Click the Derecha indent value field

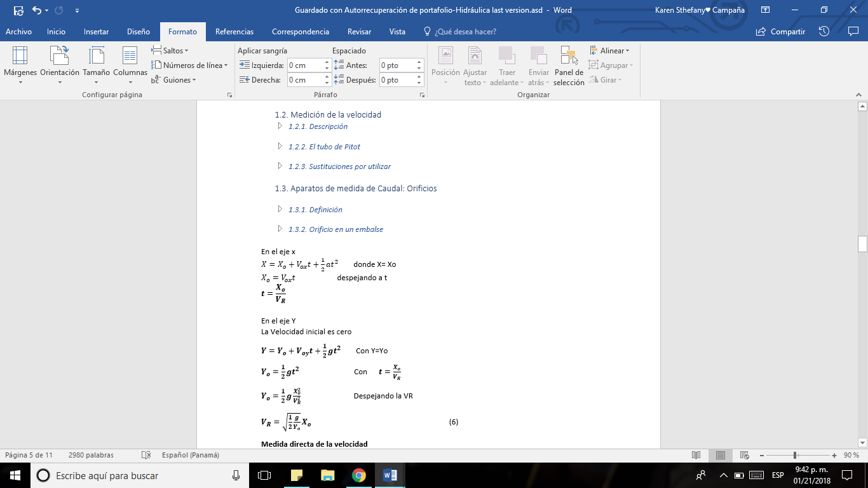[x=306, y=80]
